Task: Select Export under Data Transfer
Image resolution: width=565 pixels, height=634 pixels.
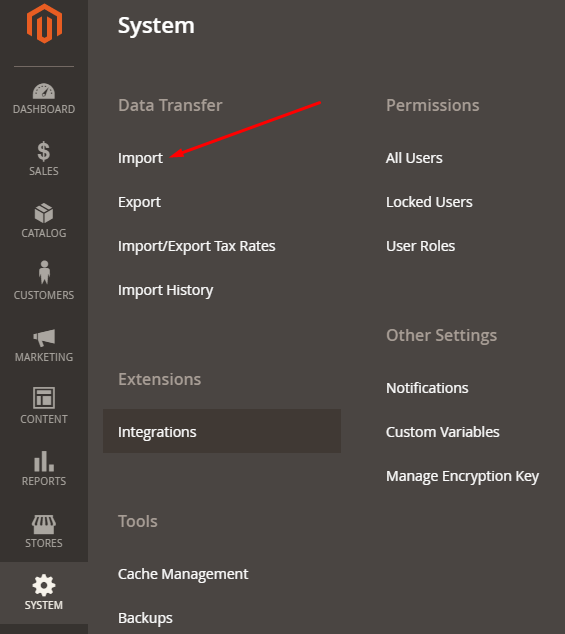Action: (140, 202)
